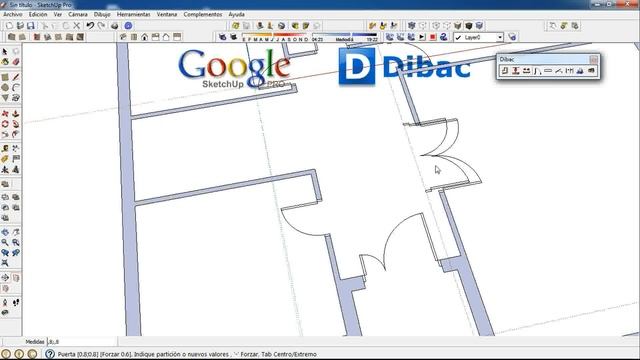The height and width of the screenshot is (360, 640).
Task: Open the Ayuda menu
Action: tap(236, 14)
